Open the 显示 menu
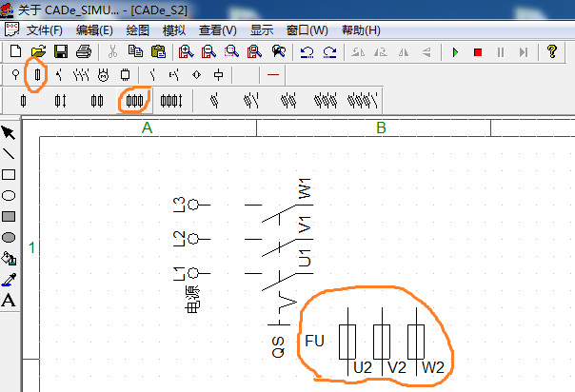This screenshot has width=575, height=392. pos(262,30)
